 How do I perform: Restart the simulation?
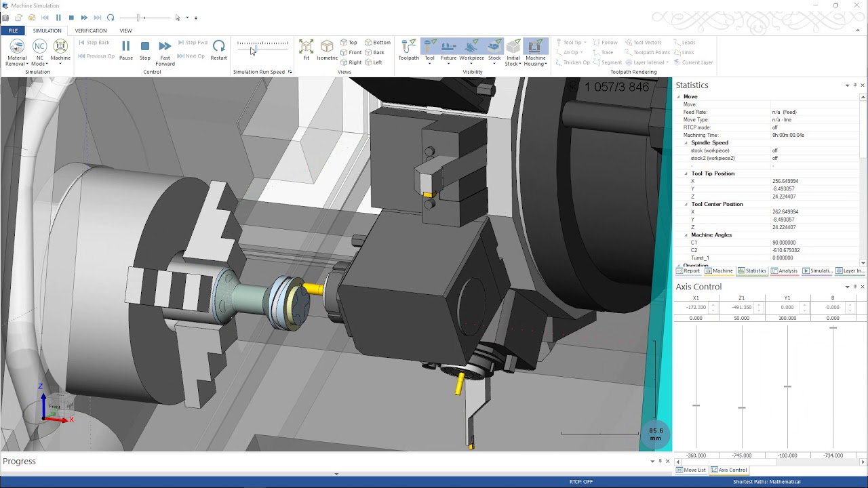(218, 50)
